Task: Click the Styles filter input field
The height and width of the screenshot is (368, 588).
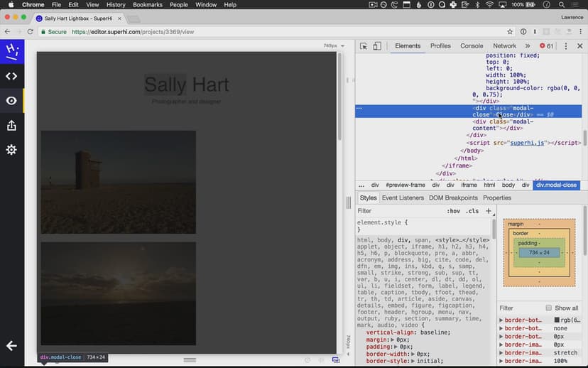Action: pos(398,211)
